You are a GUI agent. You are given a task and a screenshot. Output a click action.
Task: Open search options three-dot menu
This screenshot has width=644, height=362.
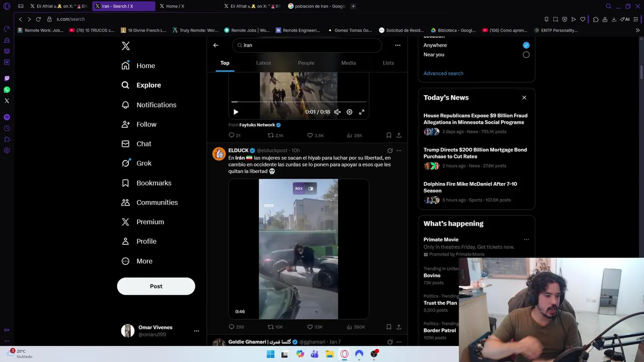click(x=397, y=45)
